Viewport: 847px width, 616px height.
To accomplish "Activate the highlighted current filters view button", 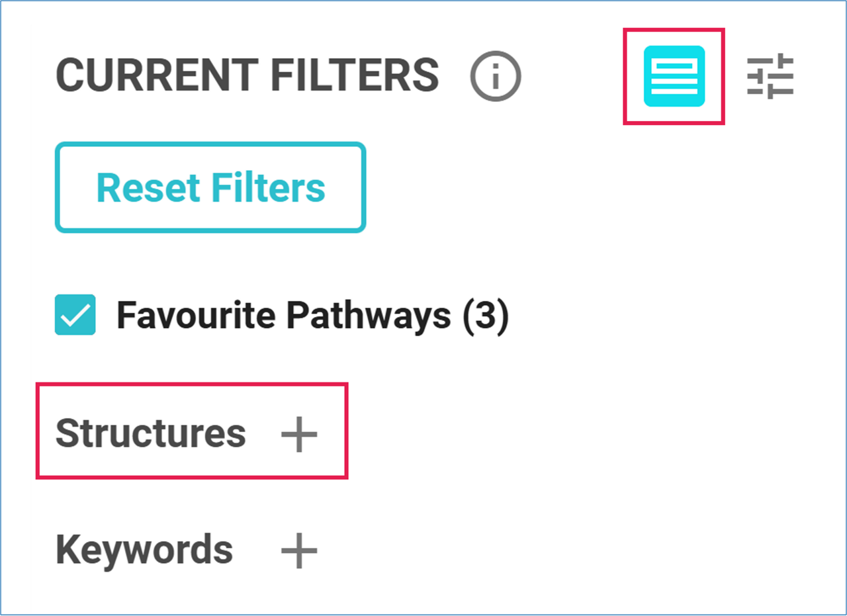I will click(x=674, y=76).
